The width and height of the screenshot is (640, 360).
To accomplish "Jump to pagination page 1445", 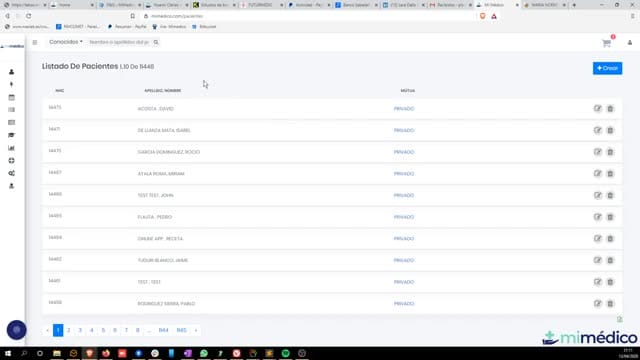I will [182, 330].
